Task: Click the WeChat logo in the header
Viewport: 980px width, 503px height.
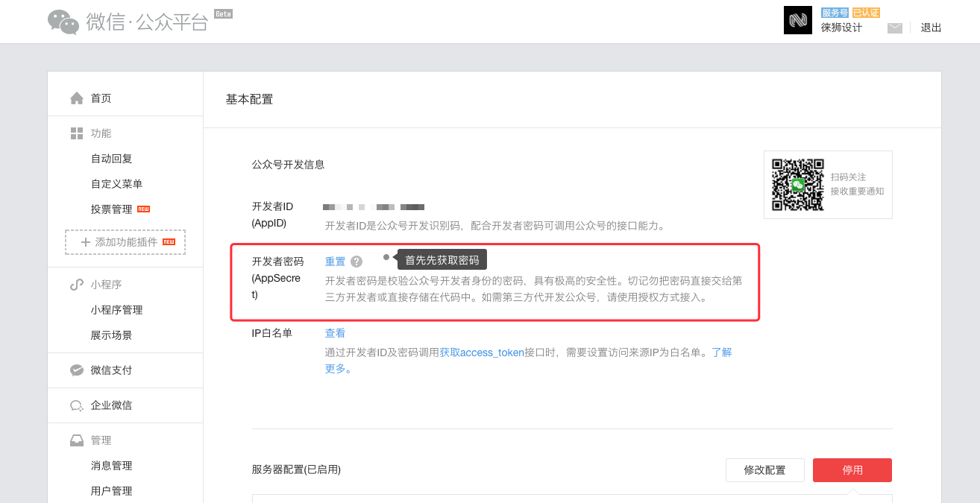Action: (63, 22)
